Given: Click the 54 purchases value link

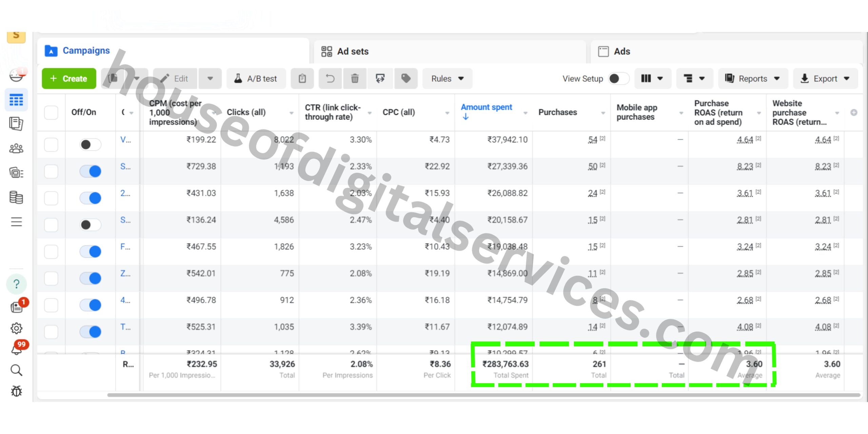Looking at the screenshot, I should coord(592,140).
